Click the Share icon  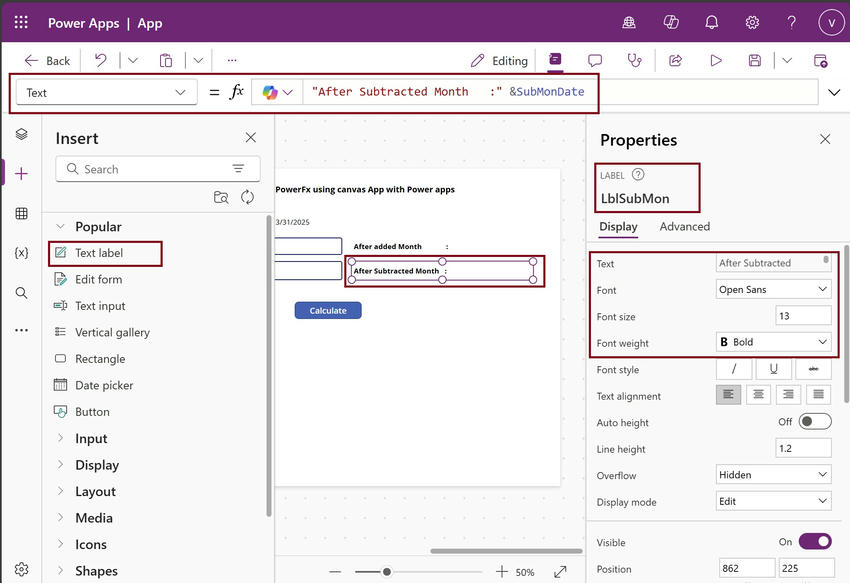coord(675,60)
